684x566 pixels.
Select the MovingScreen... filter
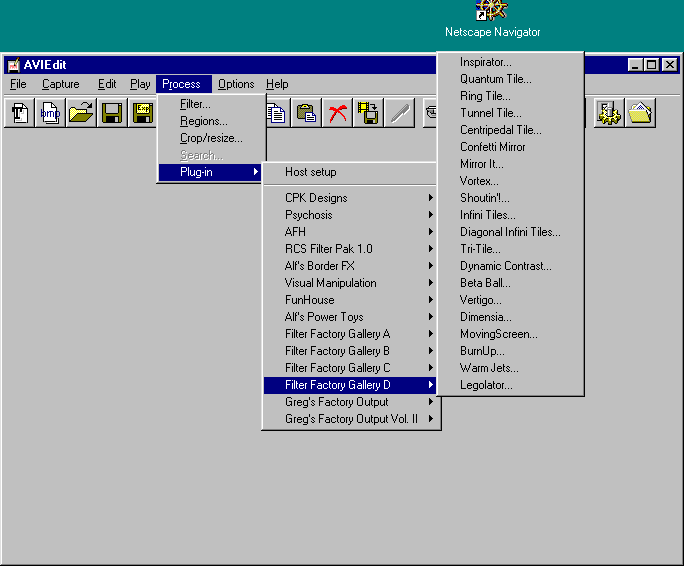[x=510, y=334]
